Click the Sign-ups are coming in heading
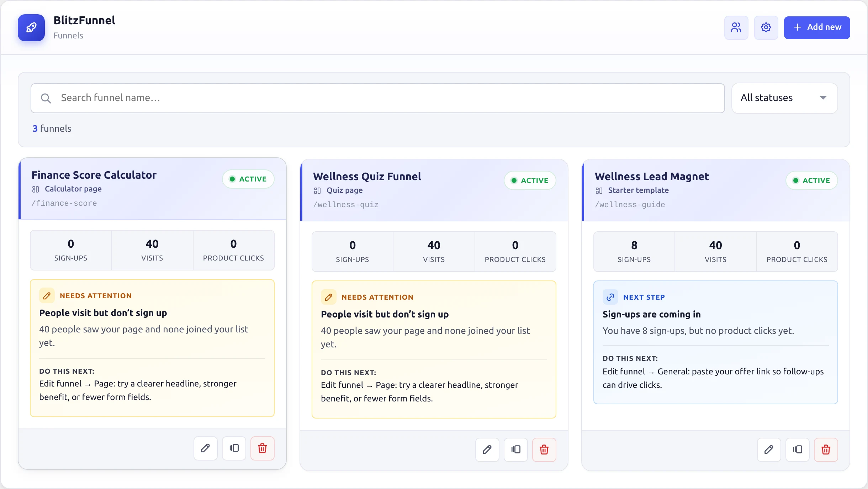 (652, 314)
